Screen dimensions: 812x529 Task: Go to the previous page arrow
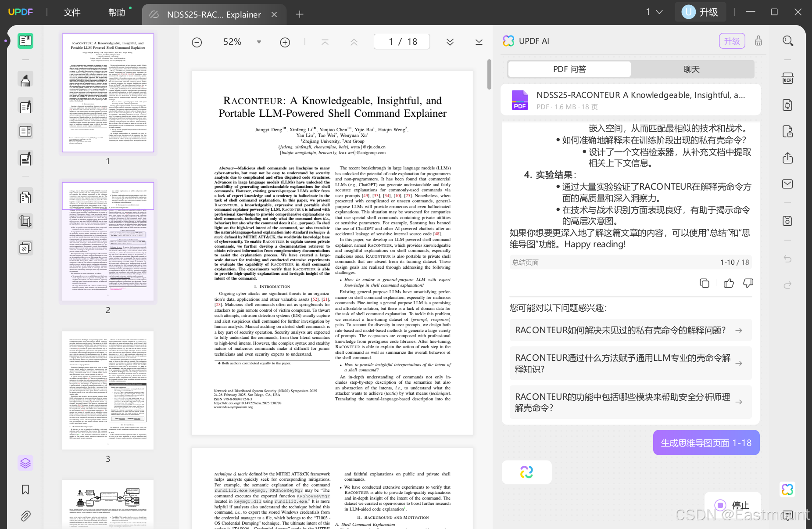pyautogui.click(x=354, y=42)
